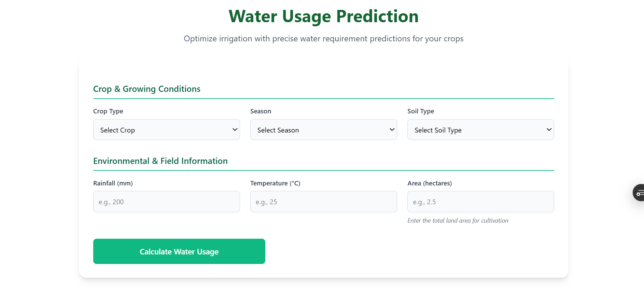Focus the Temperature (°C) input field
Image resolution: width=644 pixels, height=293 pixels.
coord(323,202)
